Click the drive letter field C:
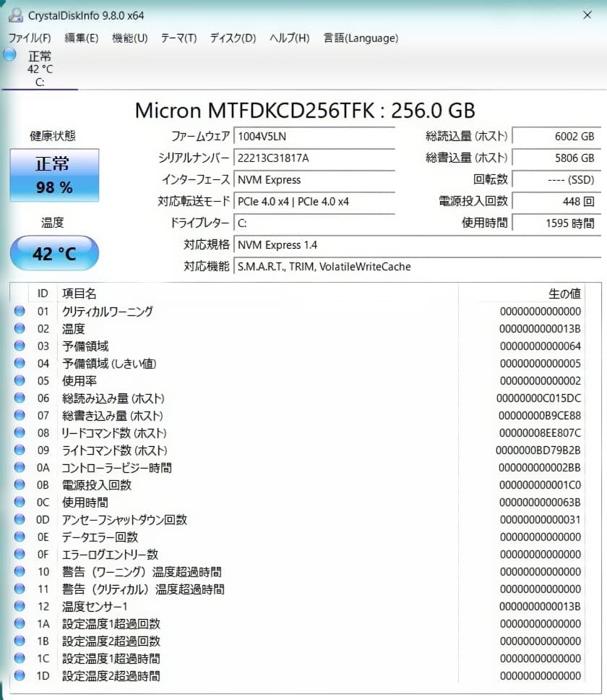The image size is (607, 700). pyautogui.click(x=314, y=223)
